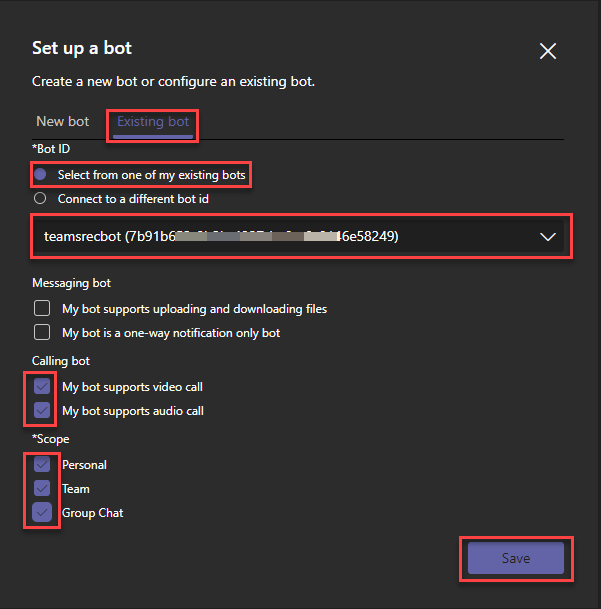Open the Existing bot tab

153,122
